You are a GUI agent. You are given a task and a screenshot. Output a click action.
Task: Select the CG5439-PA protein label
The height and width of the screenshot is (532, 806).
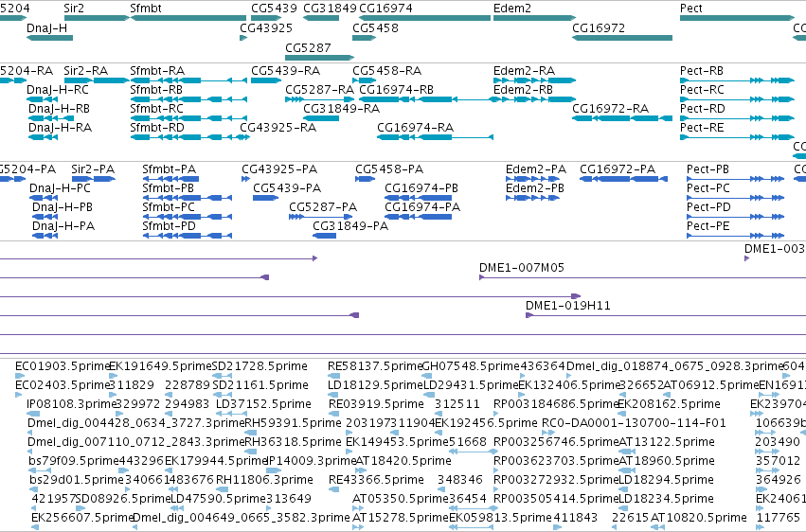287,188
